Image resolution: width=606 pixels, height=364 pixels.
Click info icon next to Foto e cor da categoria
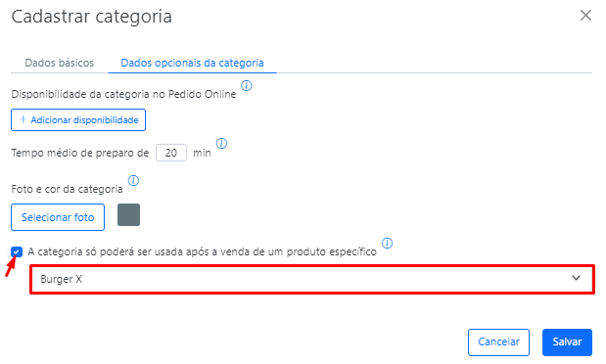[x=133, y=180]
